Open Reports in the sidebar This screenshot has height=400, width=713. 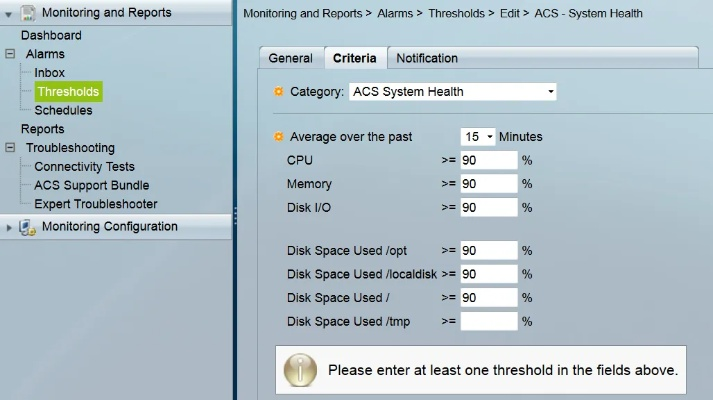(x=42, y=129)
